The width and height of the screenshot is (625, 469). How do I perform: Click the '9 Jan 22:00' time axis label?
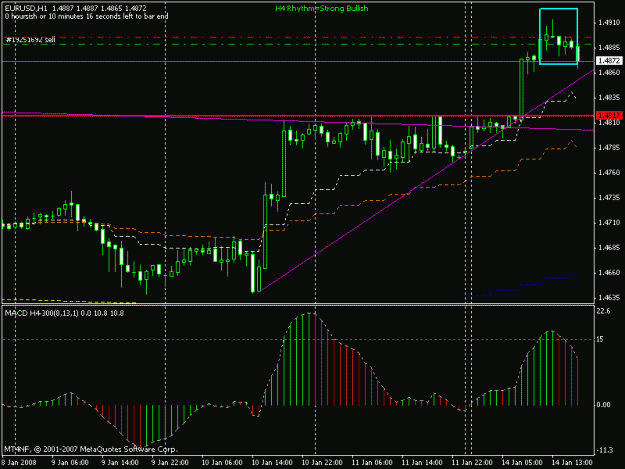(170, 463)
